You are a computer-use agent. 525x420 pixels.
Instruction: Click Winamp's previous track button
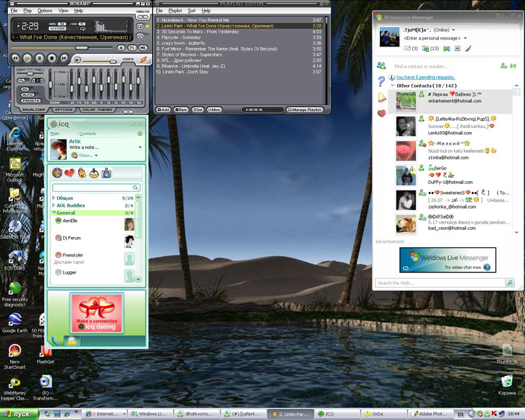coord(15,58)
